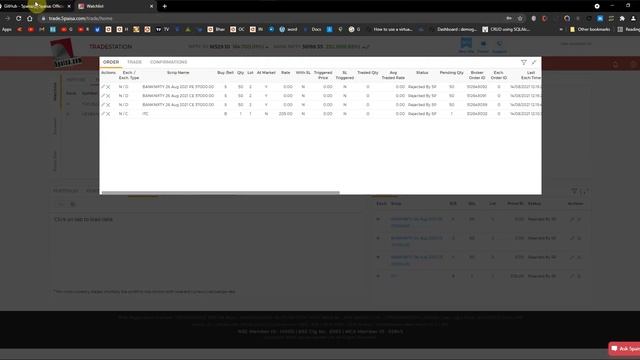Open the Gmail bookmark icon

(42, 29)
